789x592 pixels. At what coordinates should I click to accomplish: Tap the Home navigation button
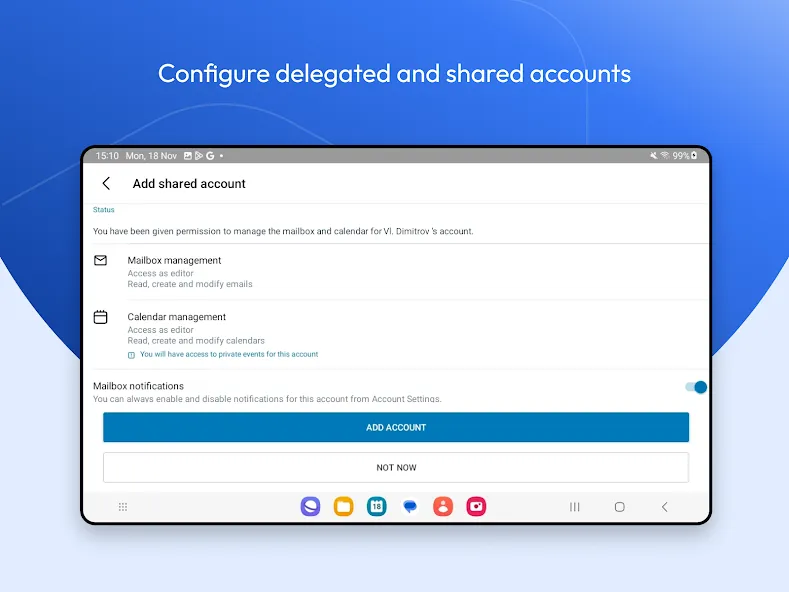point(619,507)
